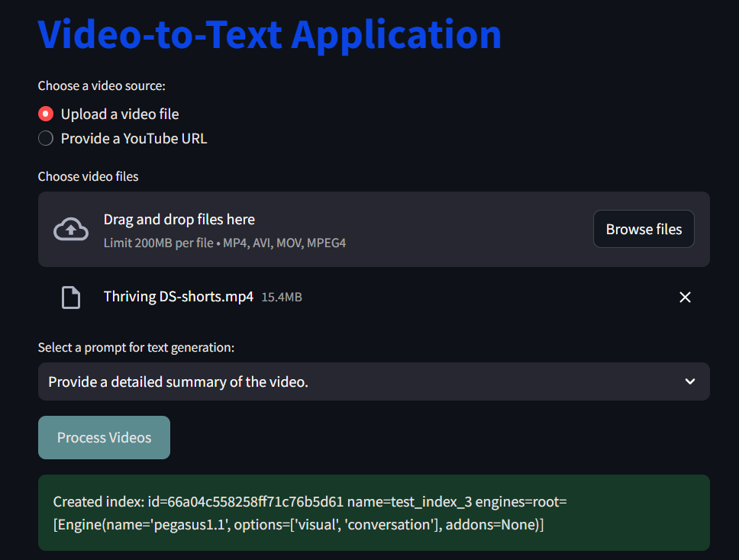This screenshot has width=739, height=560.
Task: Open the prompt selection dropdown
Action: click(374, 381)
